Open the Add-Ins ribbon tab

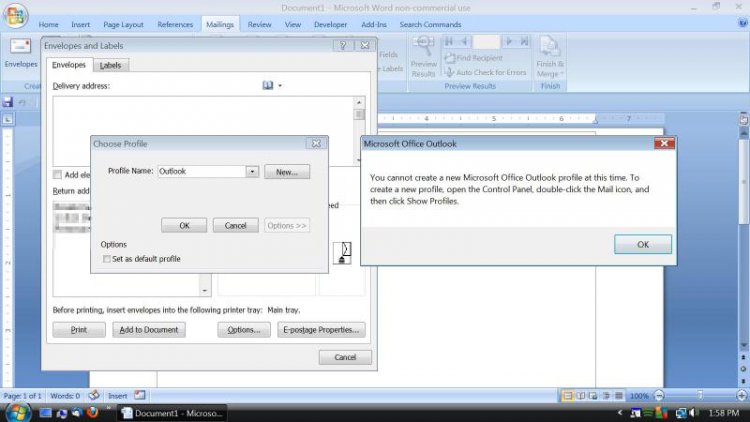[x=374, y=24]
